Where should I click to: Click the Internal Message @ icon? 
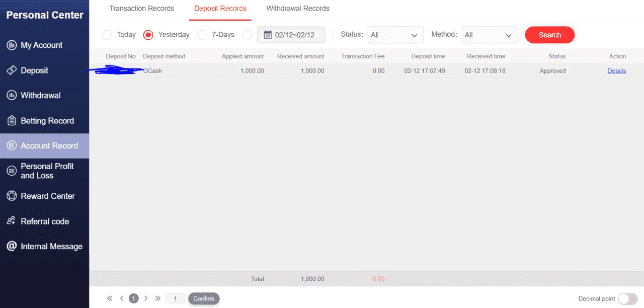[12, 246]
